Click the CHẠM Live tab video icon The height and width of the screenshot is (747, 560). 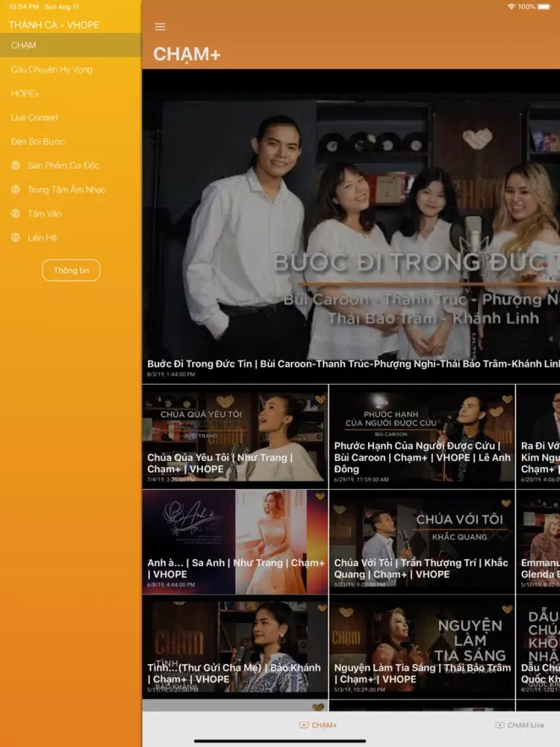coord(500,725)
